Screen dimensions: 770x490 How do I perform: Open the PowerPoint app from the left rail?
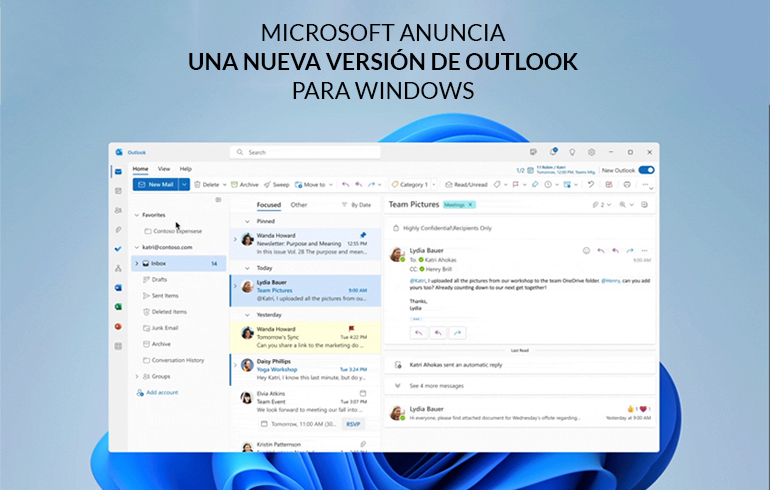118,327
